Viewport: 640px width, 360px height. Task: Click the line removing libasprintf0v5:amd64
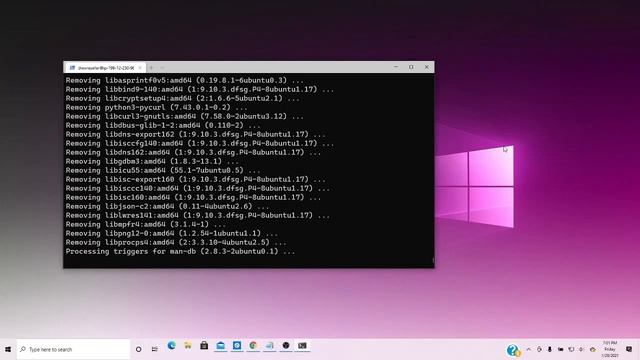(184, 80)
